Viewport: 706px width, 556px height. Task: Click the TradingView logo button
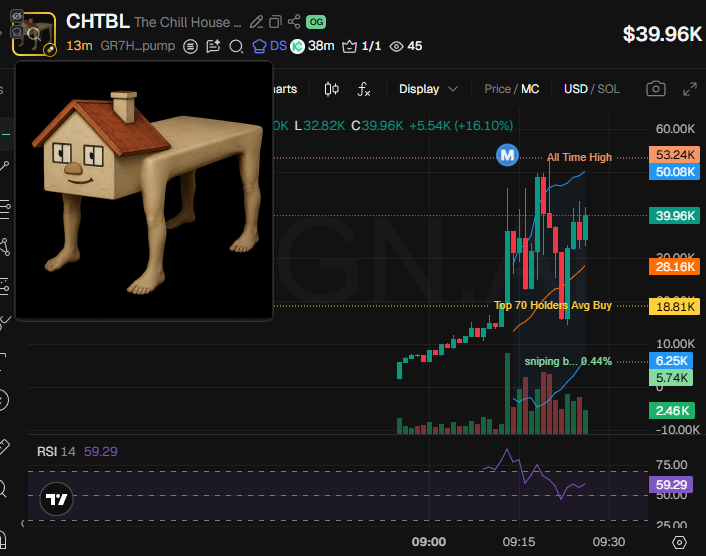tap(56, 499)
